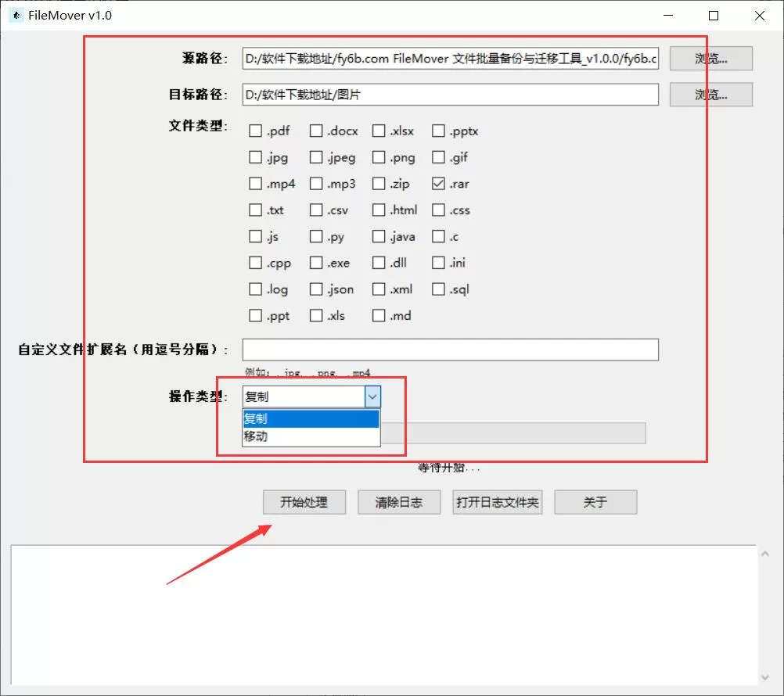
Task: Tick the .docx checkbox
Action: coord(316,131)
